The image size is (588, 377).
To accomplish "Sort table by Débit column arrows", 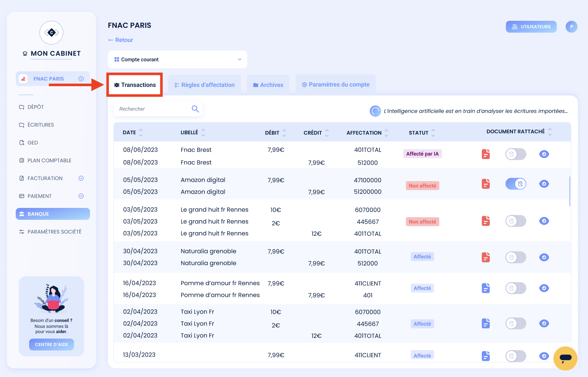I will (x=284, y=133).
